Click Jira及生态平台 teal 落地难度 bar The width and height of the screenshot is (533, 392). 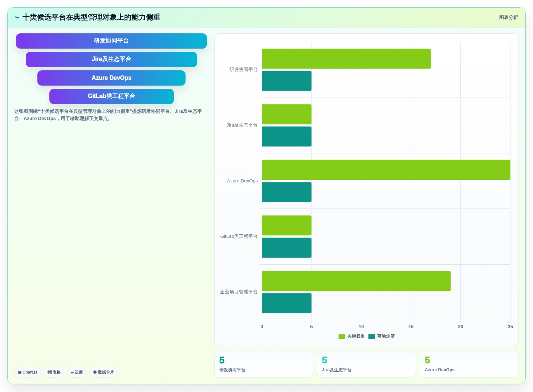(287, 136)
